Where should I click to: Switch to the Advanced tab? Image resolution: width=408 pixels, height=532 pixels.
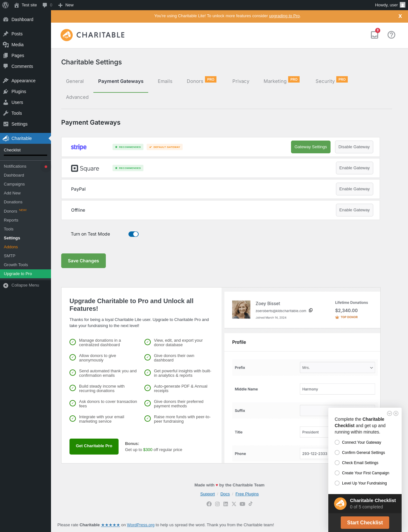click(x=77, y=97)
